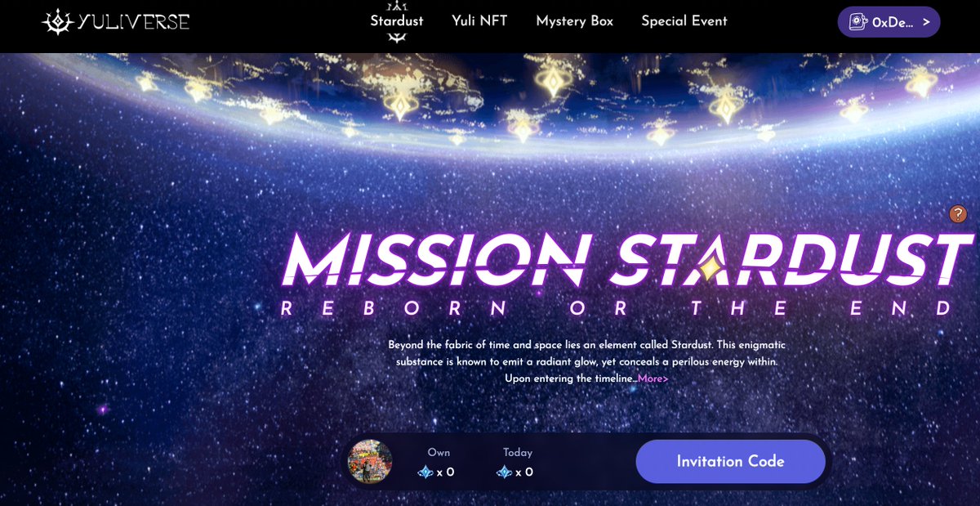Click the Today stardust count x 0
The image size is (980, 506).
(x=514, y=472)
